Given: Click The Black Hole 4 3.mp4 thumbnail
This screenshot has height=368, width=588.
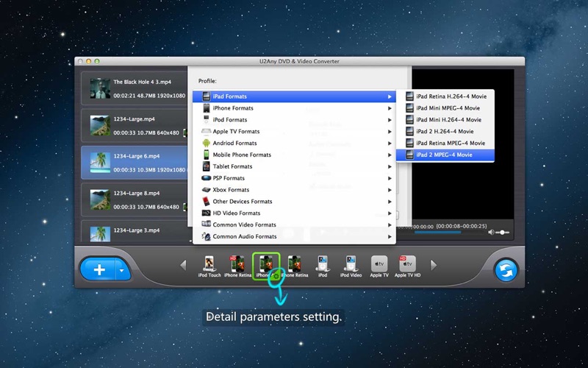Looking at the screenshot, I should tap(100, 88).
